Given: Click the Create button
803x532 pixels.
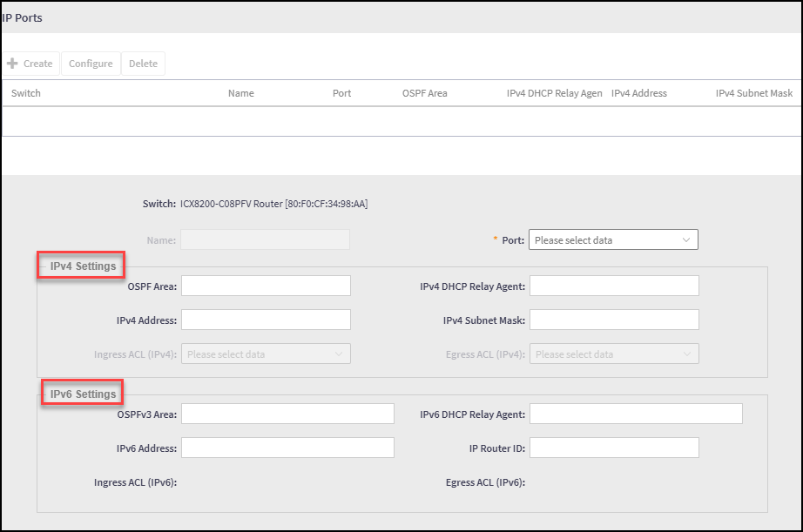Looking at the screenshot, I should tap(30, 64).
